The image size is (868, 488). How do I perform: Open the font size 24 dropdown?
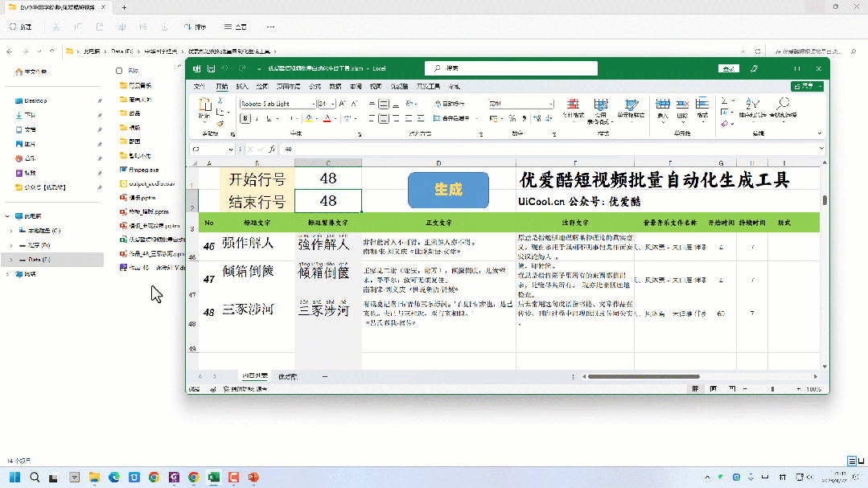333,104
